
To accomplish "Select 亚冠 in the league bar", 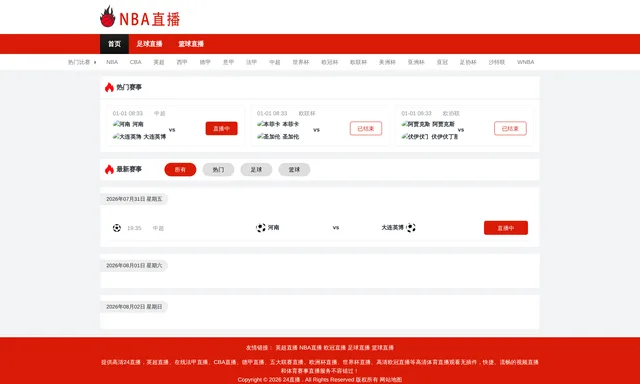I will click(x=442, y=62).
